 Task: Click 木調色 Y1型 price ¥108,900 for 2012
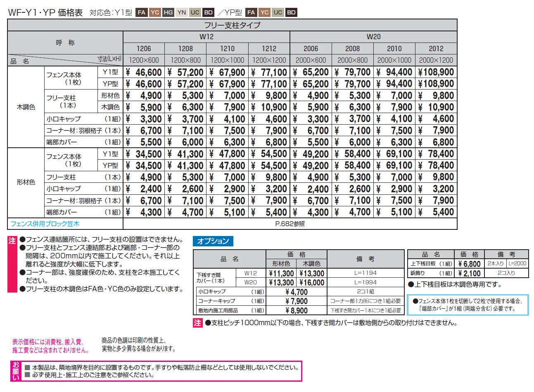(x=436, y=72)
